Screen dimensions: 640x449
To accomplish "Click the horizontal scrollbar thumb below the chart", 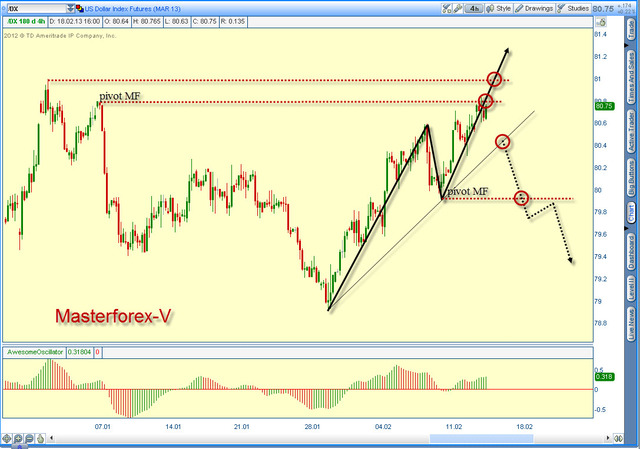I will pos(481,438).
